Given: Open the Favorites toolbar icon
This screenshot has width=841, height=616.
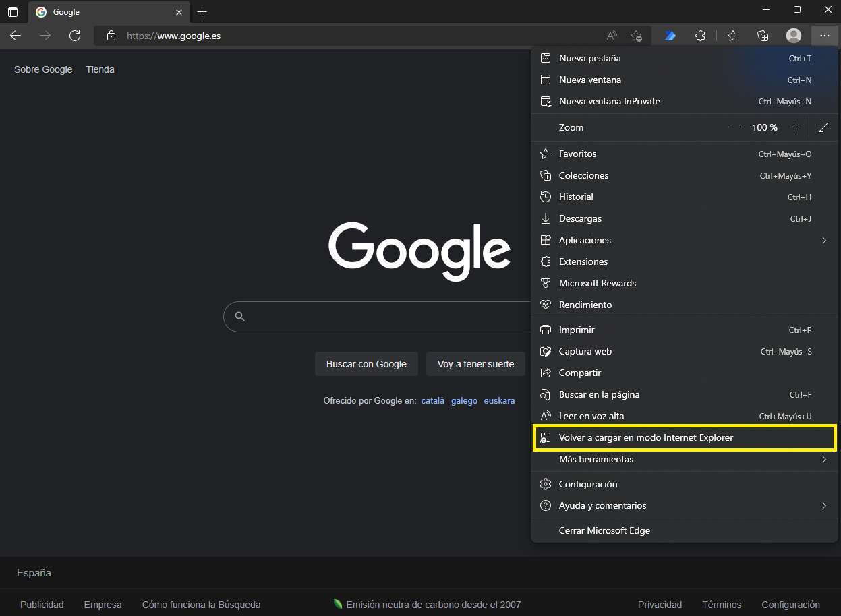Looking at the screenshot, I should [x=733, y=36].
